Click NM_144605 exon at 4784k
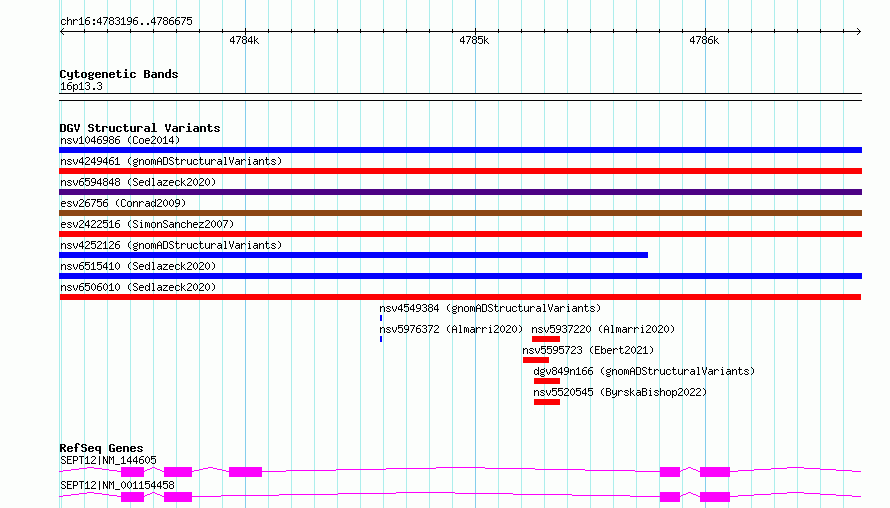890x508 pixels. [245, 472]
